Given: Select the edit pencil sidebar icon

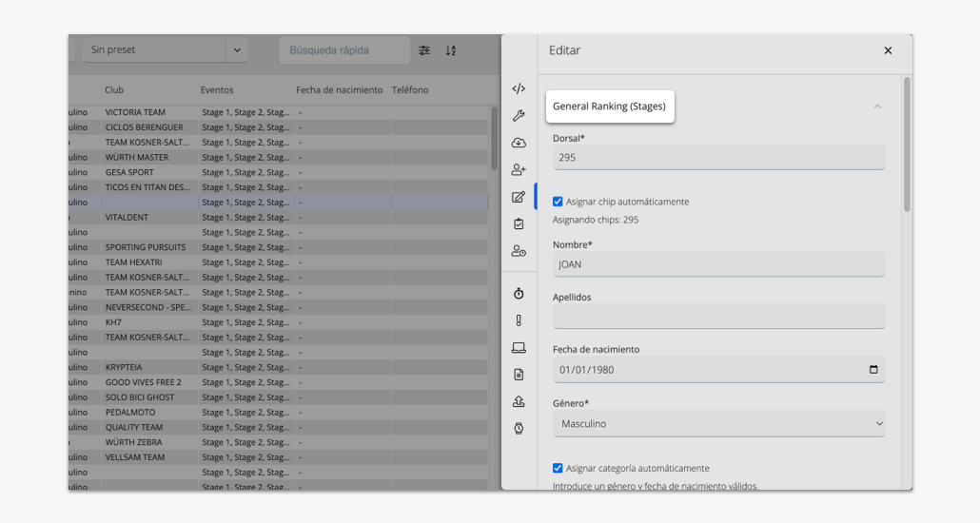Looking at the screenshot, I should tap(519, 197).
